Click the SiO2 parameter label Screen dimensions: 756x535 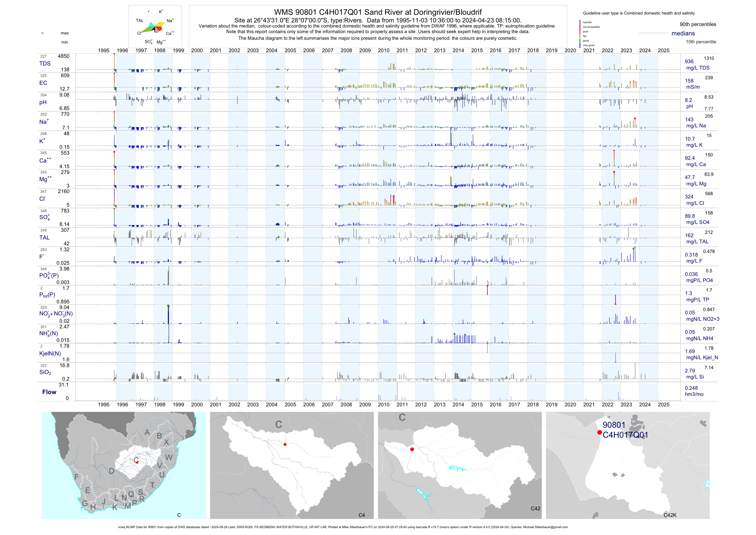[x=45, y=372]
